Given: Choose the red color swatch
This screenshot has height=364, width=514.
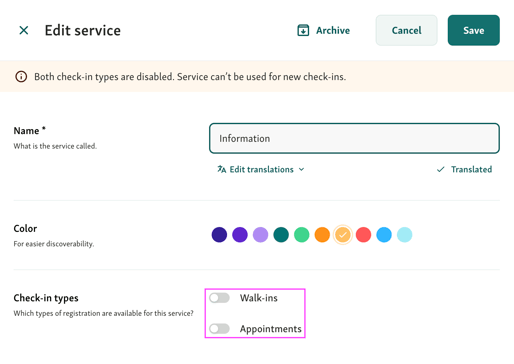Looking at the screenshot, I should pyautogui.click(x=363, y=235).
